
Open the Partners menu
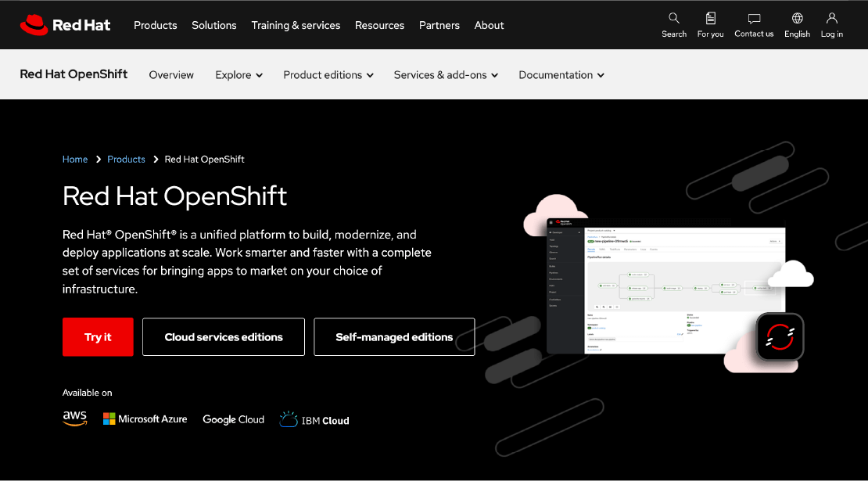click(x=439, y=26)
